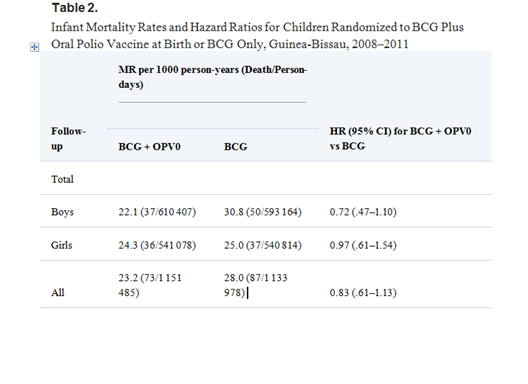The height and width of the screenshot is (384, 528).
Task: Click the 'Table 2.' heading text
Action: 75,8
